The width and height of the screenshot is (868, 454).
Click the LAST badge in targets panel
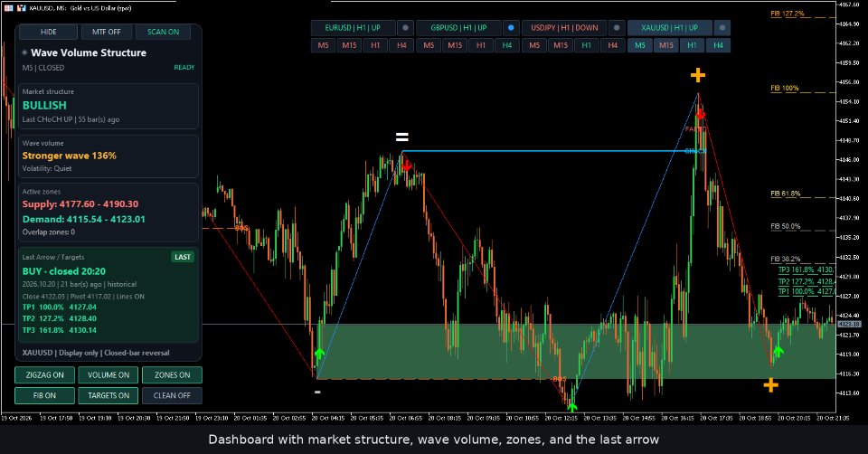coord(183,257)
